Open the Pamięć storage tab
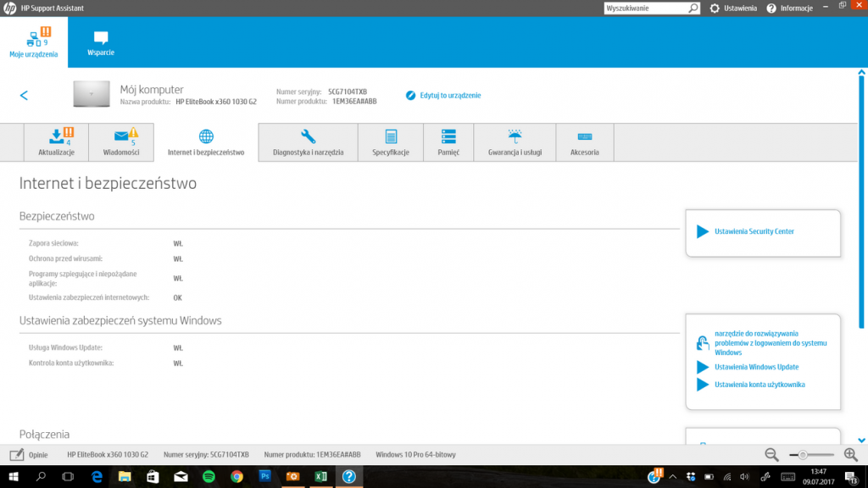 click(448, 141)
